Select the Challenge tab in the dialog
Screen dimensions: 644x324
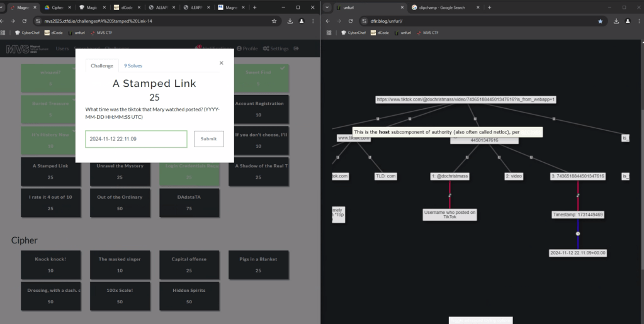point(102,65)
